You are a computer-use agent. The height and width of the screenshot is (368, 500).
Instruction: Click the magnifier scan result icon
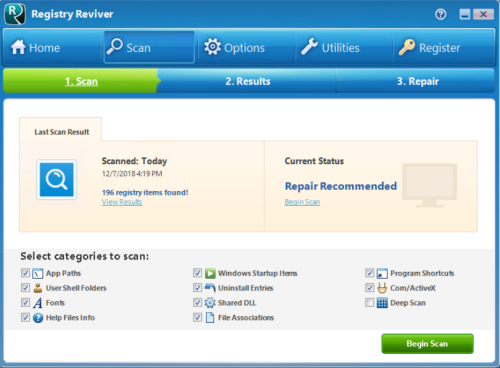point(56,180)
